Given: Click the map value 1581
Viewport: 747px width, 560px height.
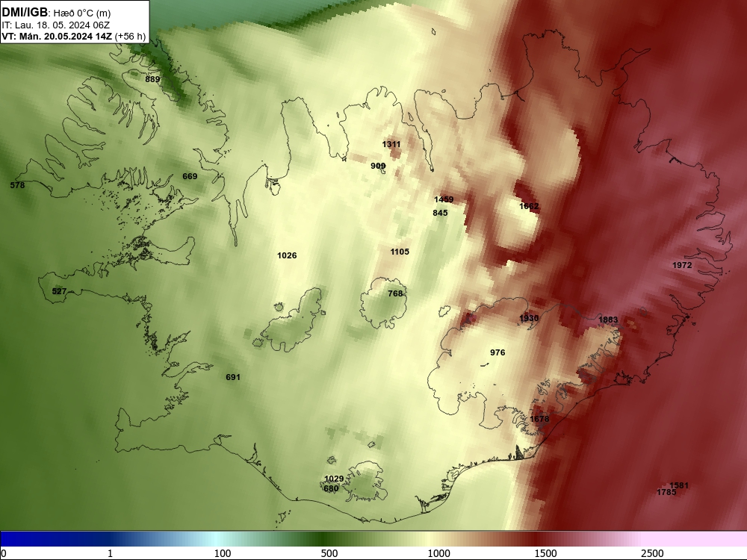Looking at the screenshot, I should [679, 485].
